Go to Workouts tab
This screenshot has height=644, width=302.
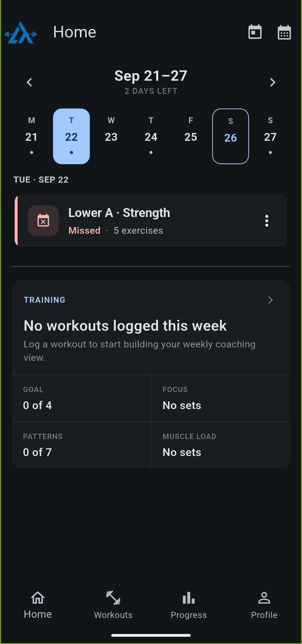[x=113, y=605]
